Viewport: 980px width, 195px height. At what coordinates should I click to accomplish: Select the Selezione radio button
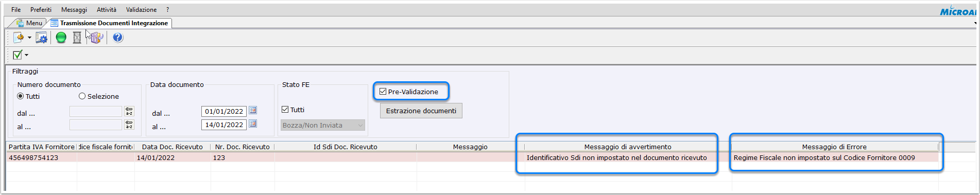(x=82, y=96)
